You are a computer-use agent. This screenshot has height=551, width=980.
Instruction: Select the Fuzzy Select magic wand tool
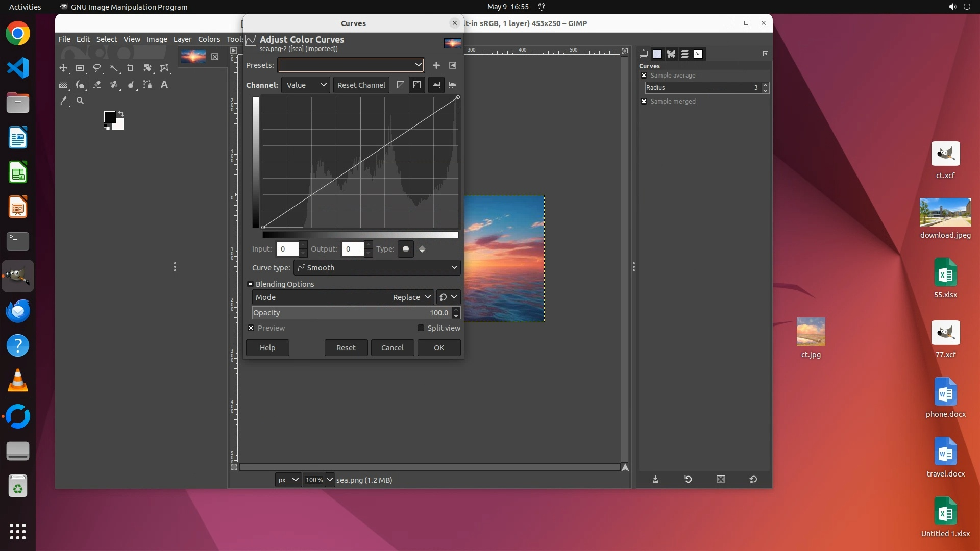click(114, 68)
